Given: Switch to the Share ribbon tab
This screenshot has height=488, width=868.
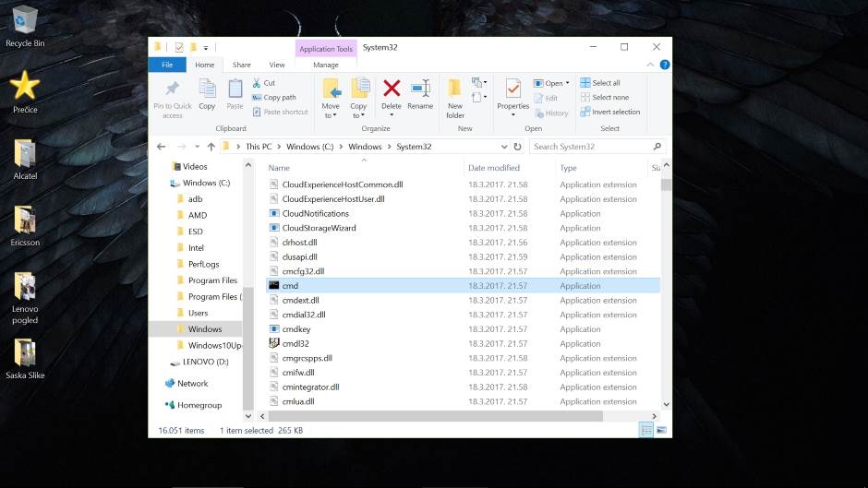Looking at the screenshot, I should [242, 65].
